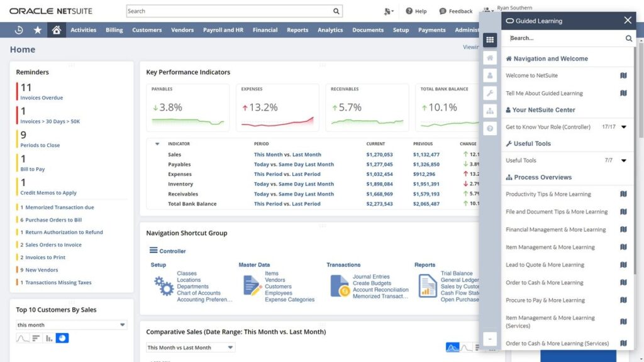Switch Top 10 Customers to pie chart view
Image resolution: width=644 pixels, height=362 pixels.
62,338
